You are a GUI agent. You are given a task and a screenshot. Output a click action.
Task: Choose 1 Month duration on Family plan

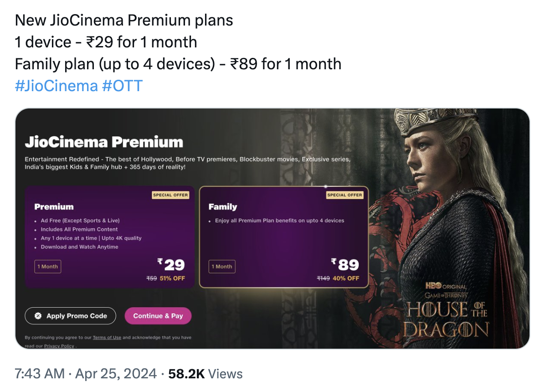(222, 267)
